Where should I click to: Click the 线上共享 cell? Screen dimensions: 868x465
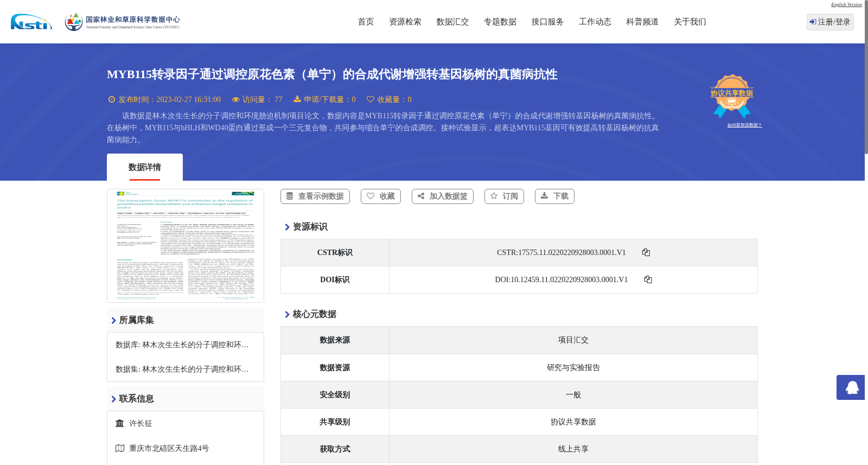click(x=573, y=449)
